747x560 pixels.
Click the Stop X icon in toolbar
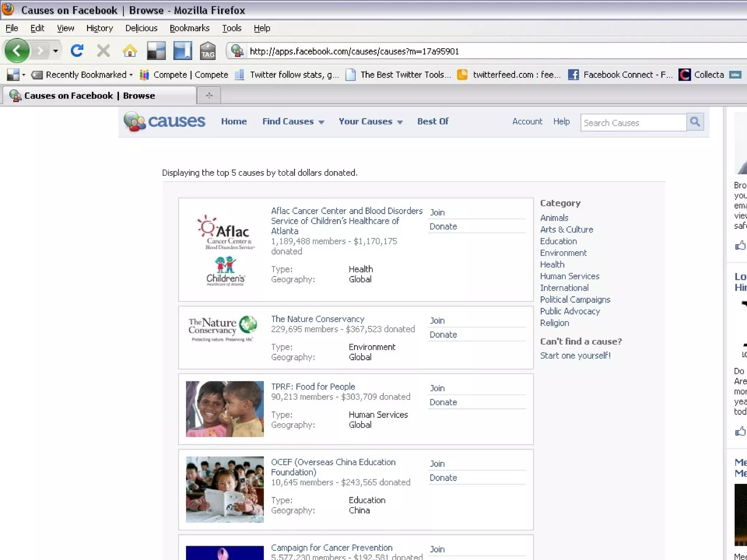click(103, 51)
